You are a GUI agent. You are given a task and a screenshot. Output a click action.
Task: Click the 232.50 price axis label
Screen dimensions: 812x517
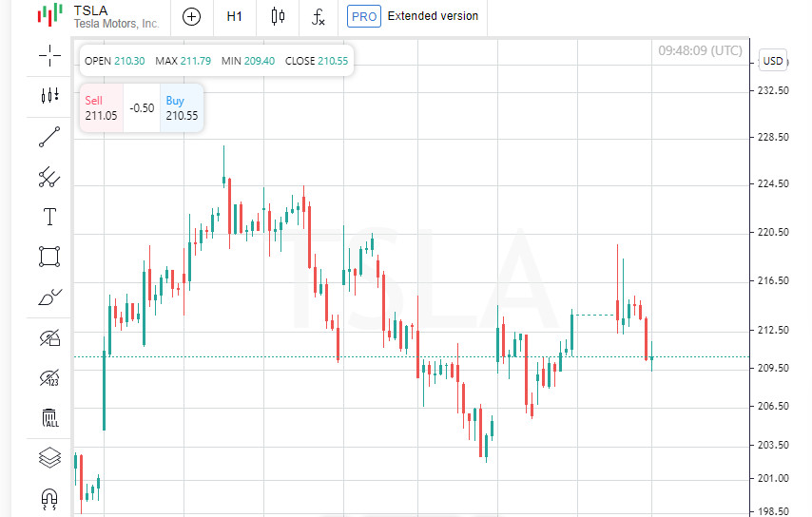(773, 90)
